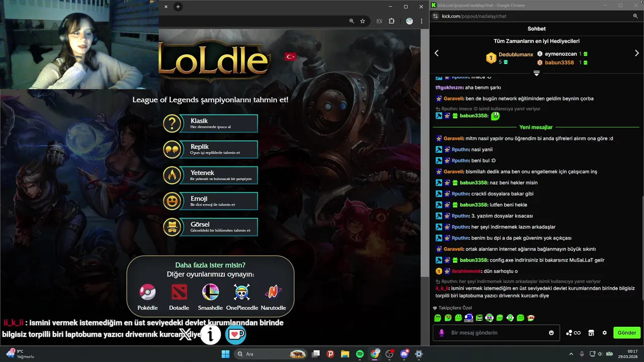Open the weather widget showing 9°C
The image size is (644, 362).
[x=20, y=354]
